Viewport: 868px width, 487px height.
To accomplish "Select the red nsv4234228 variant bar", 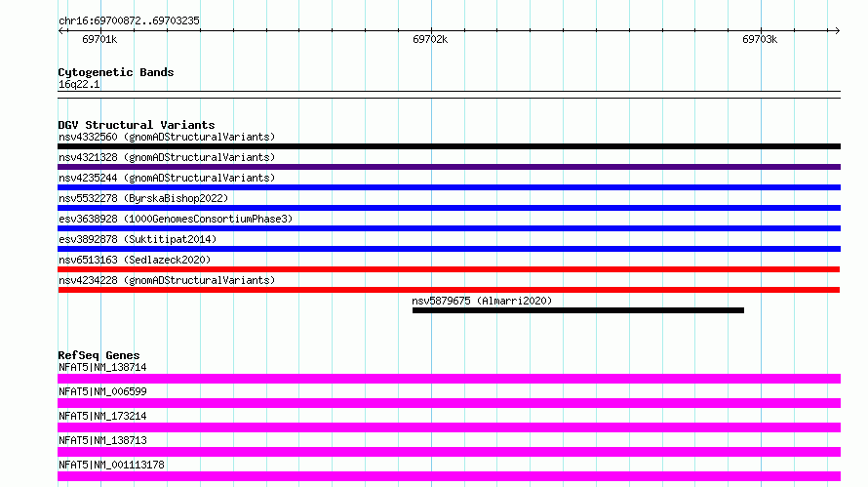I will (x=449, y=290).
